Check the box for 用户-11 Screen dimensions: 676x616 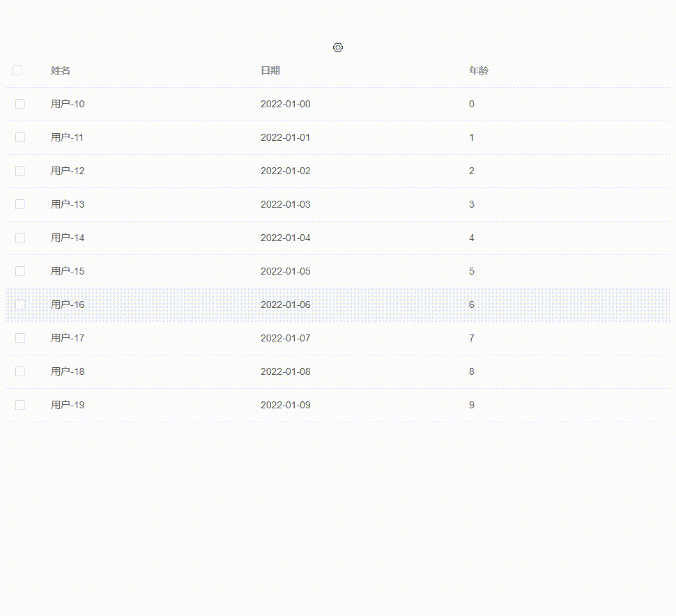coord(20,137)
